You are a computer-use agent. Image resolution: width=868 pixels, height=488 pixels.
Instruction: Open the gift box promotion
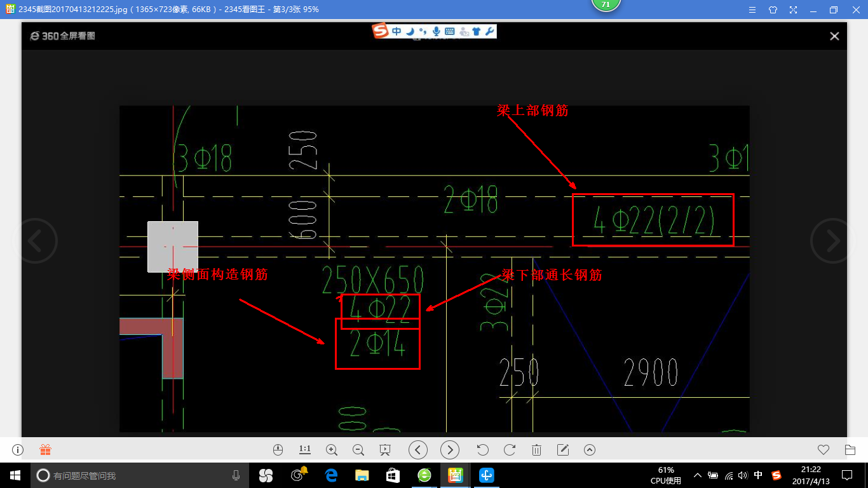point(45,450)
